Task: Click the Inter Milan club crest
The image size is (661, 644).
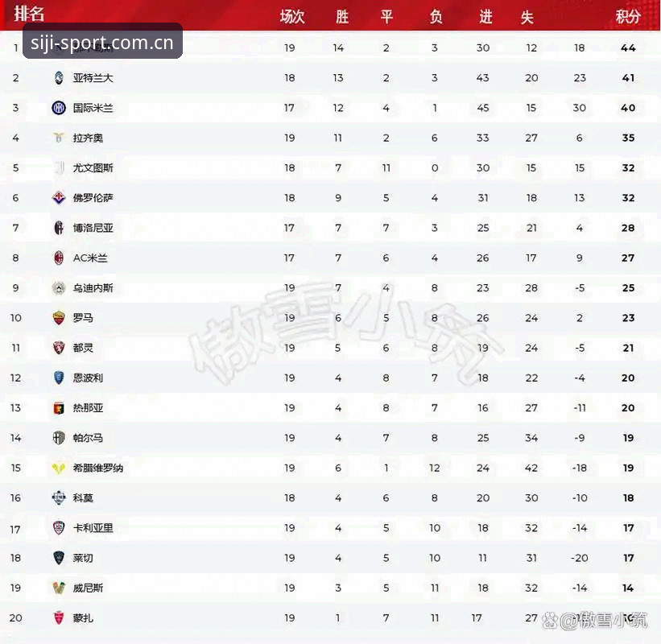Action: (59, 108)
